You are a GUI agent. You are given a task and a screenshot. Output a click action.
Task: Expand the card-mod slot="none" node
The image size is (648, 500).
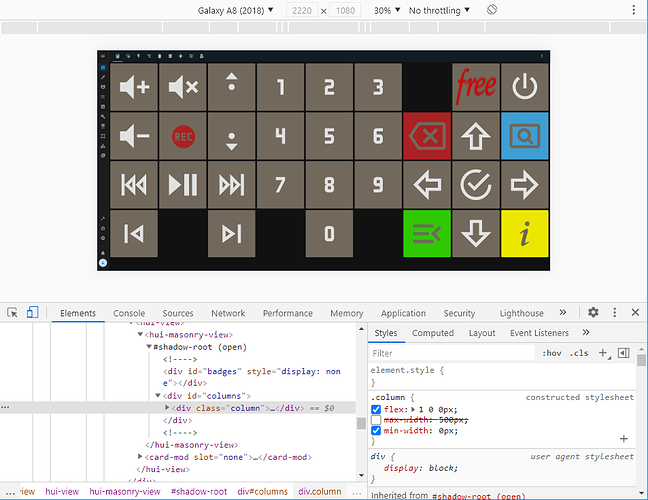140,457
